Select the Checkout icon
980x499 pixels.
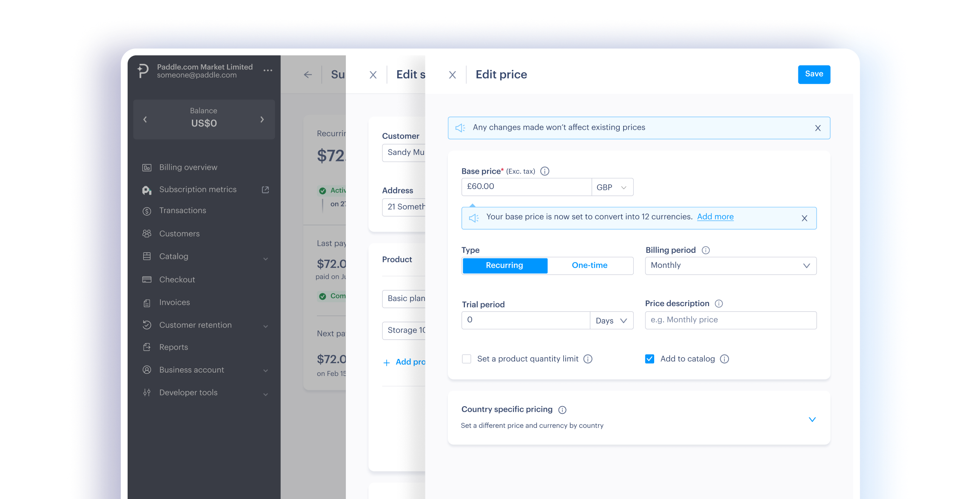pos(147,279)
